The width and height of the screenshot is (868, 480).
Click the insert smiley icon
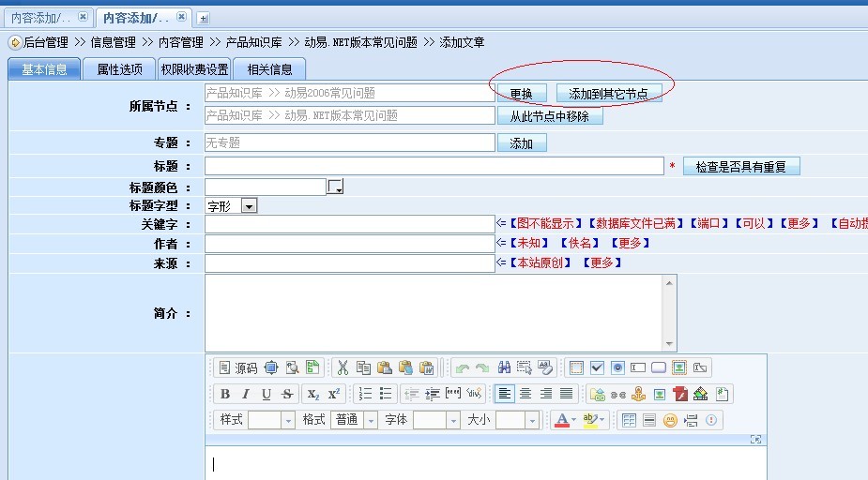coord(670,420)
